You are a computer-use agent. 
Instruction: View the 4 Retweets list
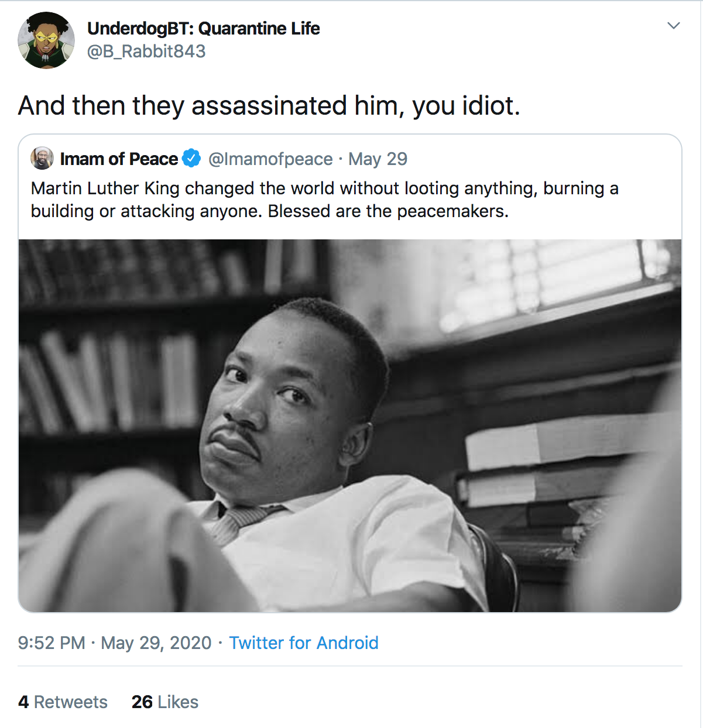coord(63,702)
